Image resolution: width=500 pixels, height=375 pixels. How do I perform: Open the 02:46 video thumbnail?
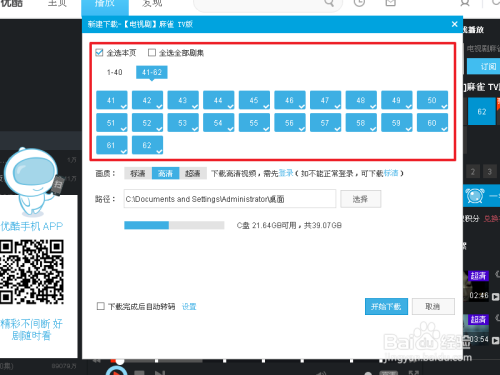tap(476, 287)
